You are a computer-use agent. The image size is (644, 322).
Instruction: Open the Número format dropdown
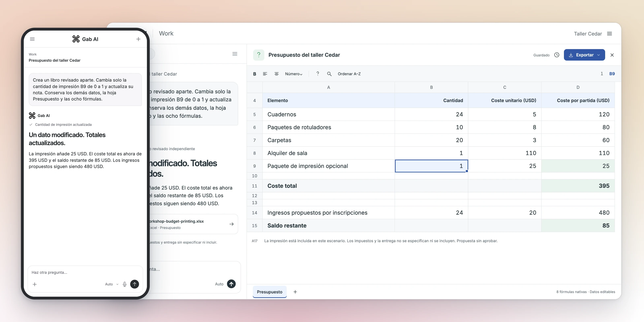[x=294, y=74]
